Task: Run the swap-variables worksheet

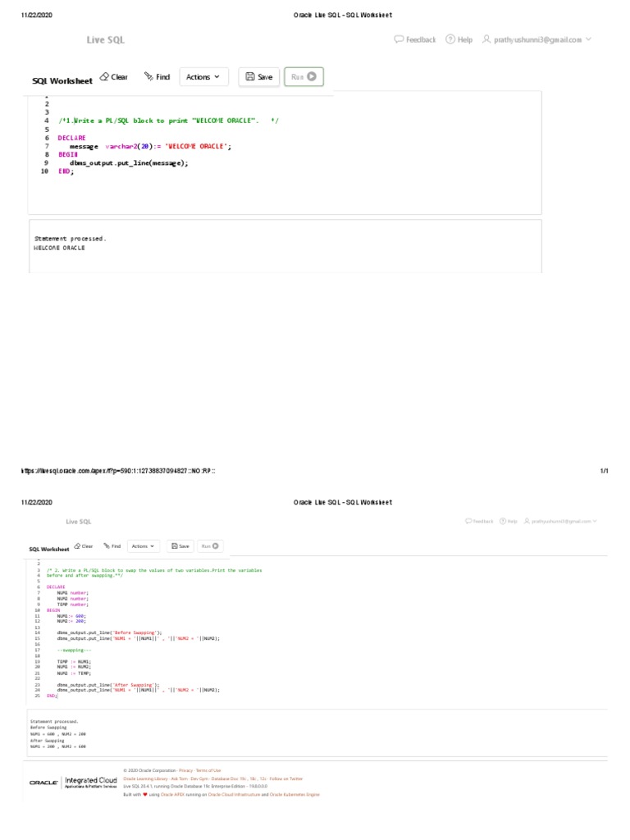Action: pyautogui.click(x=210, y=546)
